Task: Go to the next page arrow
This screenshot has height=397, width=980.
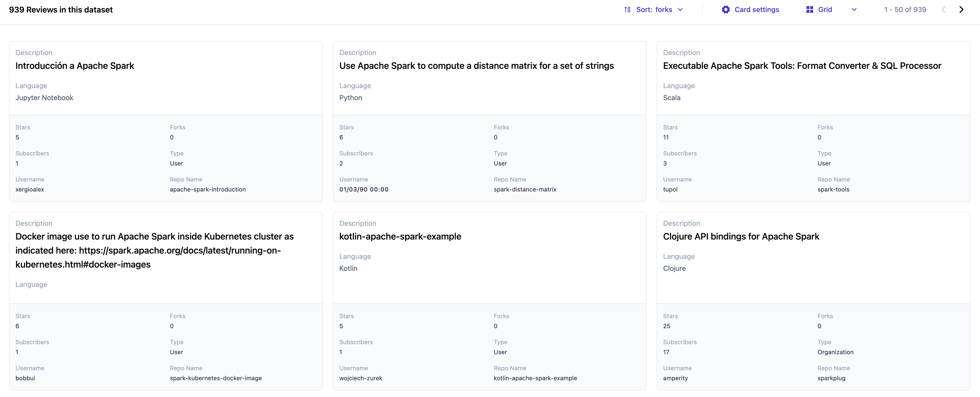Action: click(x=961, y=10)
